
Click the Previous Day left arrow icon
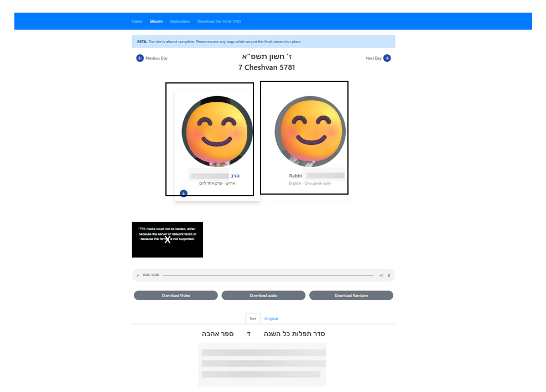click(140, 58)
